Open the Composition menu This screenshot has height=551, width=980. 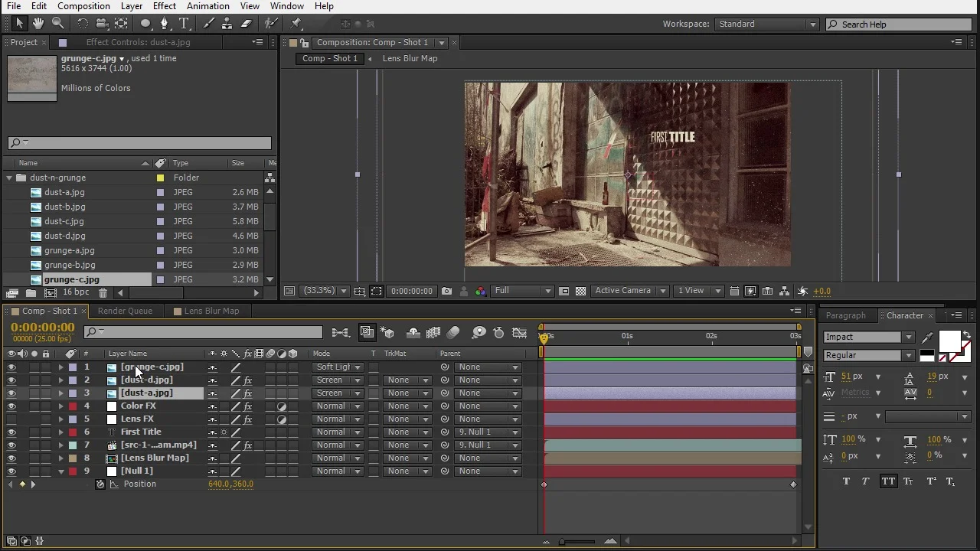(83, 6)
